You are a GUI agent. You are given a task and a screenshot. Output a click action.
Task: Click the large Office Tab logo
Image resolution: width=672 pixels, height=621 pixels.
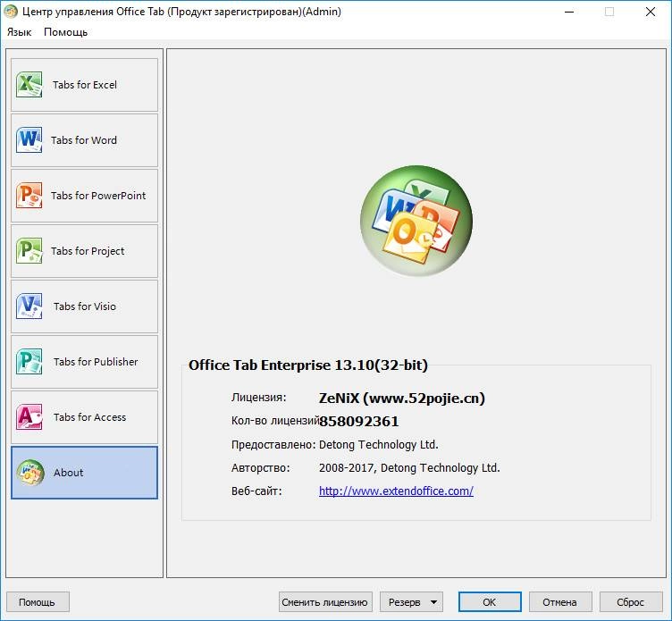coord(416,221)
